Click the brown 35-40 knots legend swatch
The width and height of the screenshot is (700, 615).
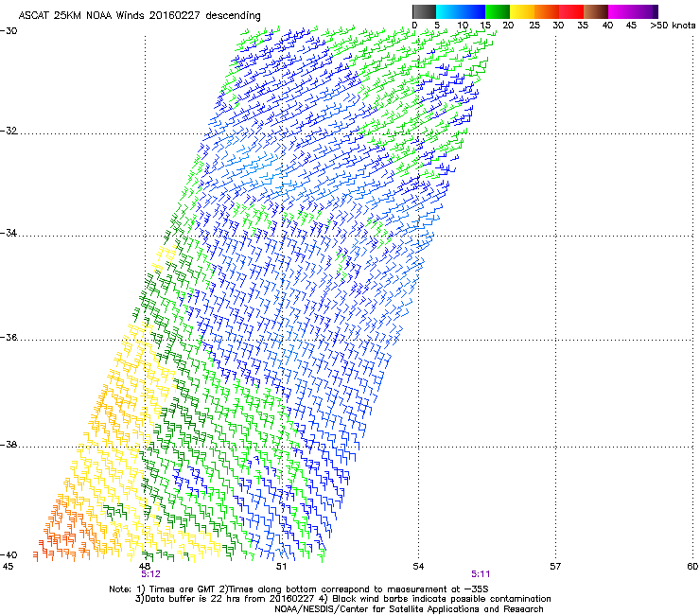596,11
